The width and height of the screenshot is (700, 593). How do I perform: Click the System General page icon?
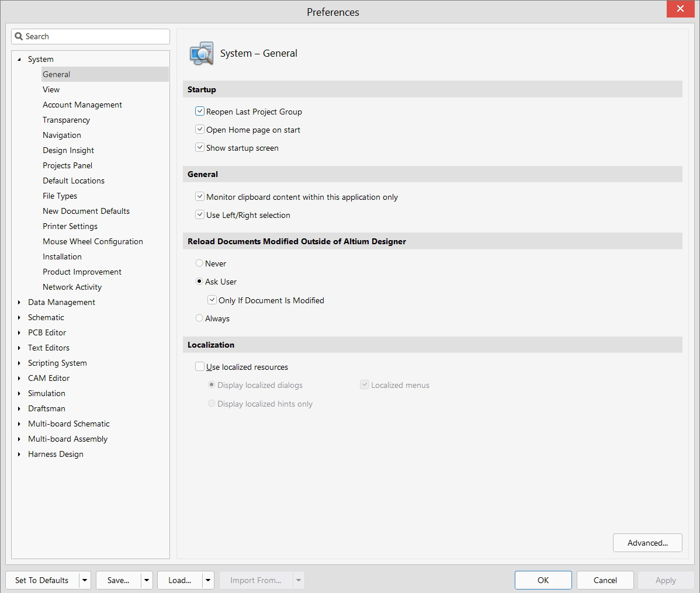[202, 54]
